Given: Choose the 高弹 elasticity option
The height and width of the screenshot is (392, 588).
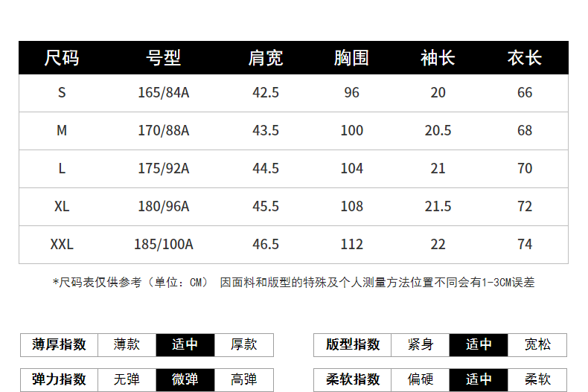Looking at the screenshot, I should click(x=243, y=379).
